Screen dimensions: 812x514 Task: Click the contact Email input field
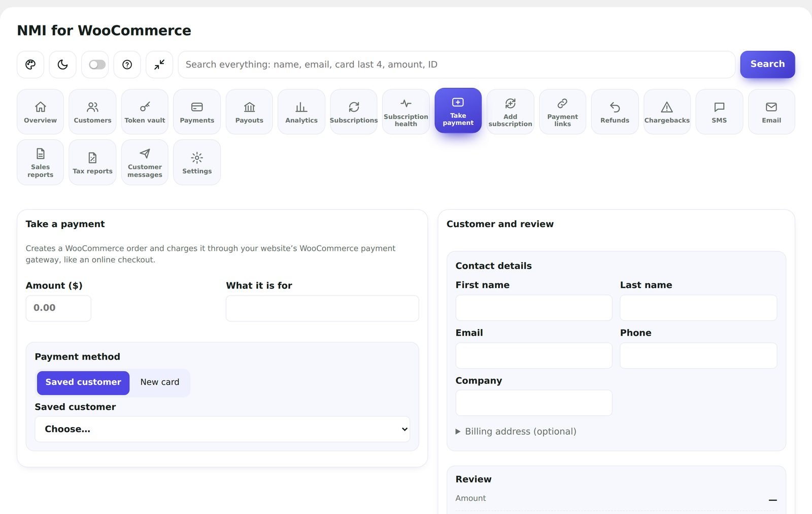534,356
